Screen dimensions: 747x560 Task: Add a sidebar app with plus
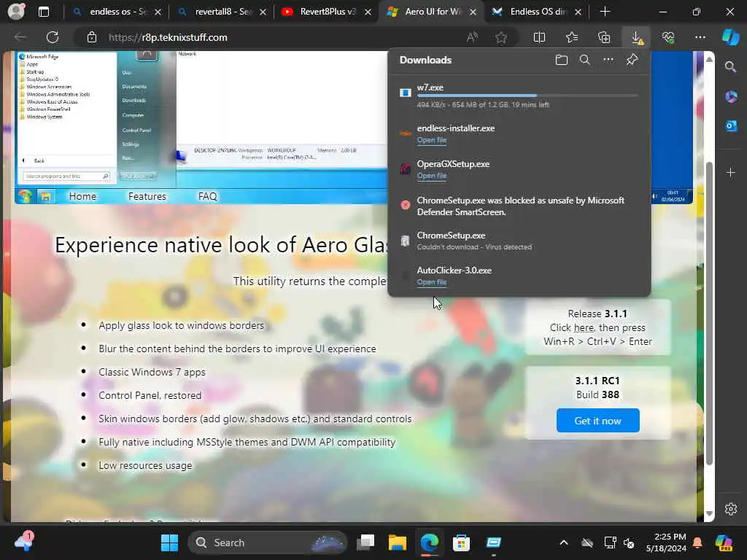[731, 172]
